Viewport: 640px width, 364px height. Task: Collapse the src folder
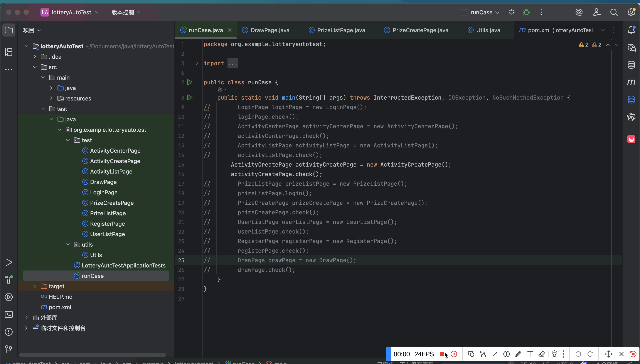pos(35,67)
